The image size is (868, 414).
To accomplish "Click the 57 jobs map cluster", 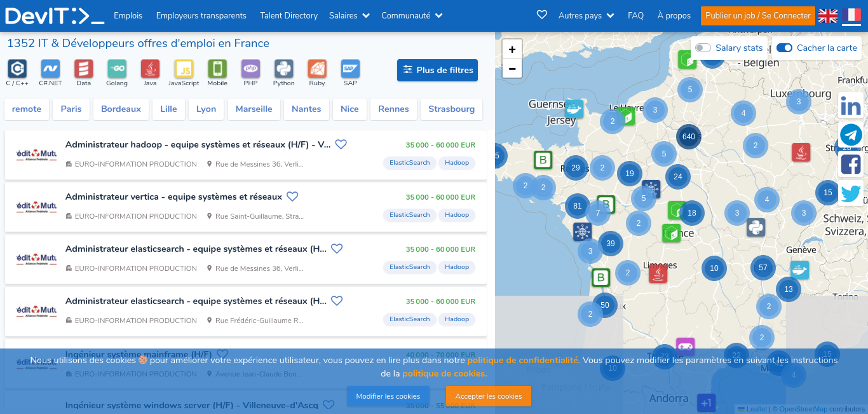I will [763, 268].
